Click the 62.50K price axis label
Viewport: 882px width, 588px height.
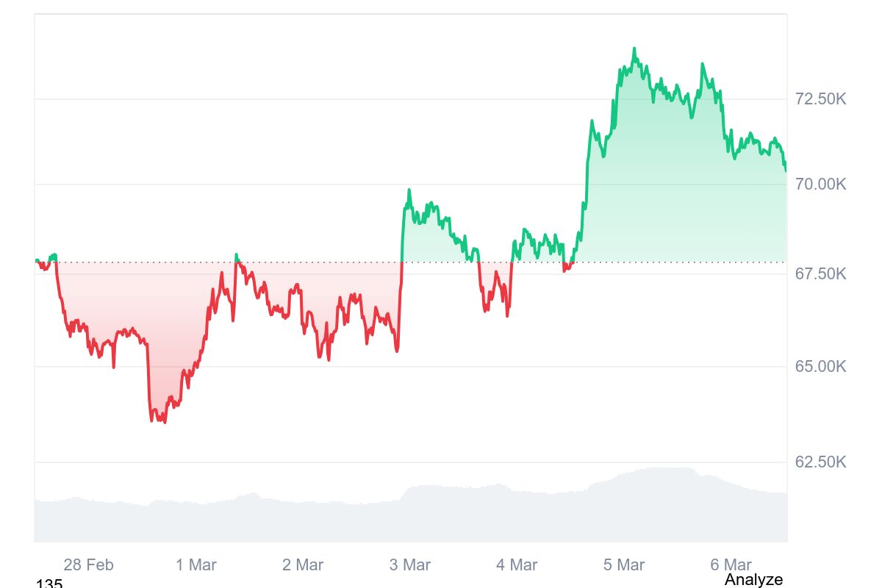click(820, 462)
